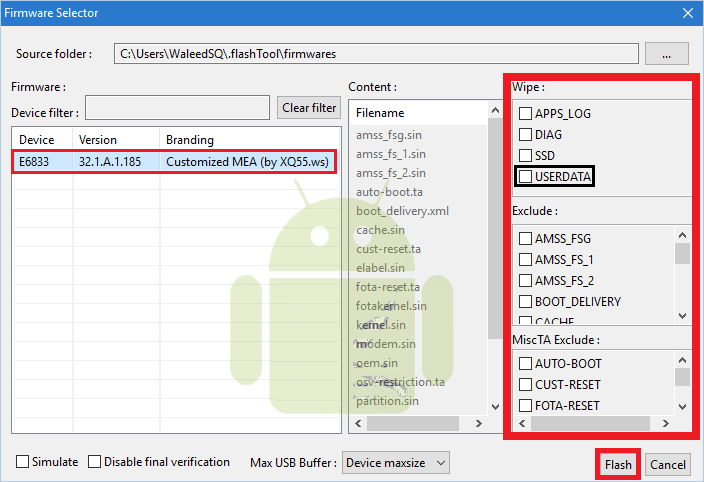Click Content list scroll down arrow
Viewport: 704px width, 482px height.
click(495, 407)
